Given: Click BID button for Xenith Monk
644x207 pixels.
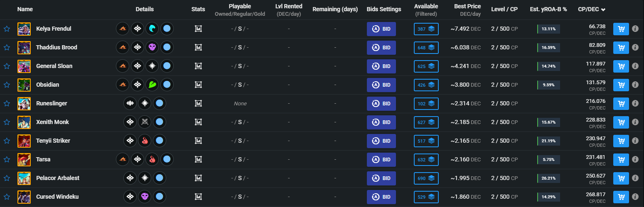Looking at the screenshot, I should [381, 122].
